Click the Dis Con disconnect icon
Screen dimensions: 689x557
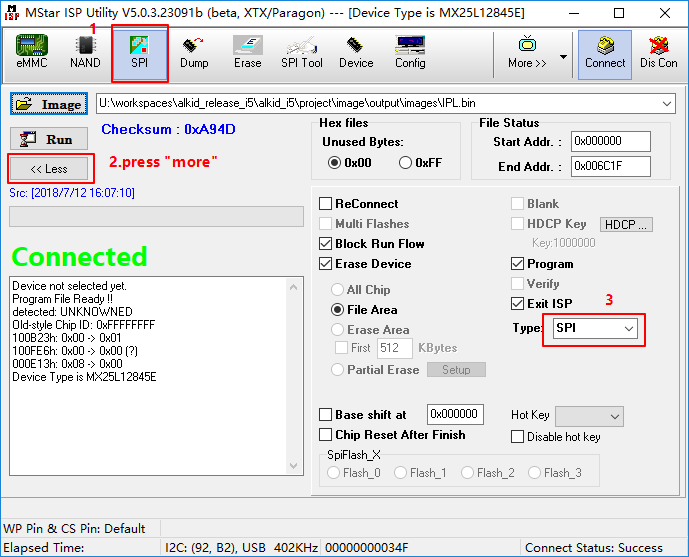coord(659,53)
